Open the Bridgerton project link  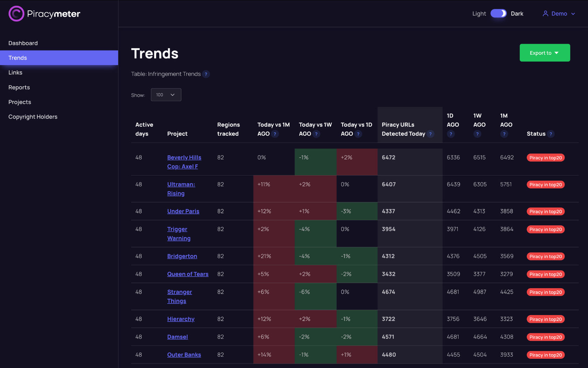(182, 256)
